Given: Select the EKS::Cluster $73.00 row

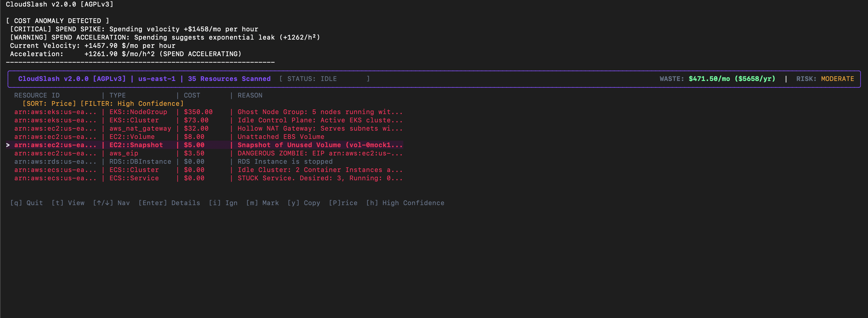Looking at the screenshot, I should point(208,120).
